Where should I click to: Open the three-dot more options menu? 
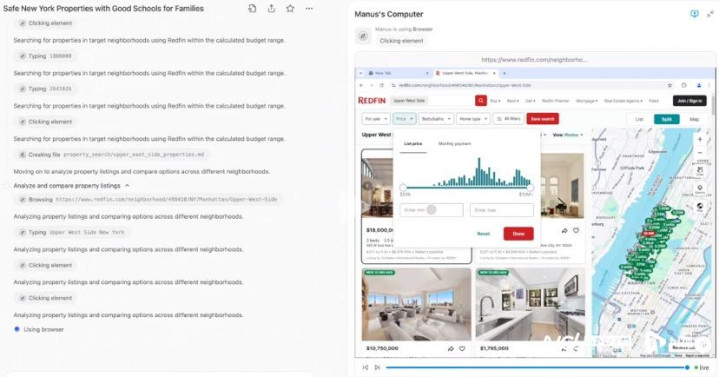click(x=310, y=8)
